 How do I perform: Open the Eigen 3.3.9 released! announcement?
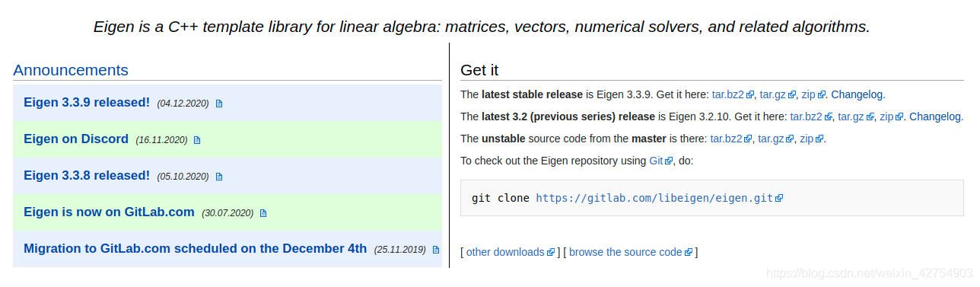tap(87, 102)
